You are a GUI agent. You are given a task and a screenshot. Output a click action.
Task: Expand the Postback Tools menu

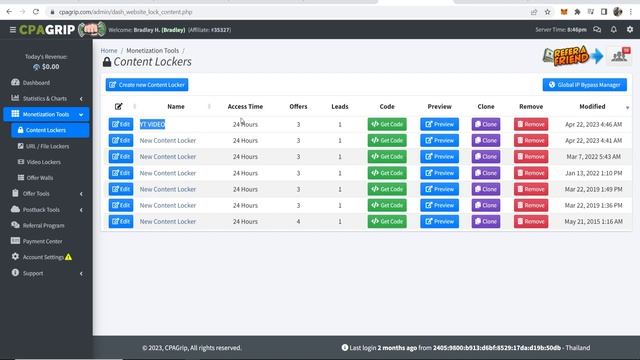pyautogui.click(x=46, y=209)
